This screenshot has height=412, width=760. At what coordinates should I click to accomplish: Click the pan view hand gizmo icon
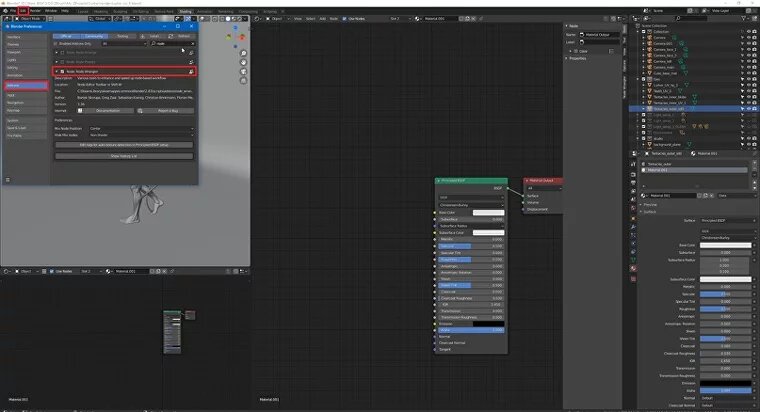click(243, 63)
